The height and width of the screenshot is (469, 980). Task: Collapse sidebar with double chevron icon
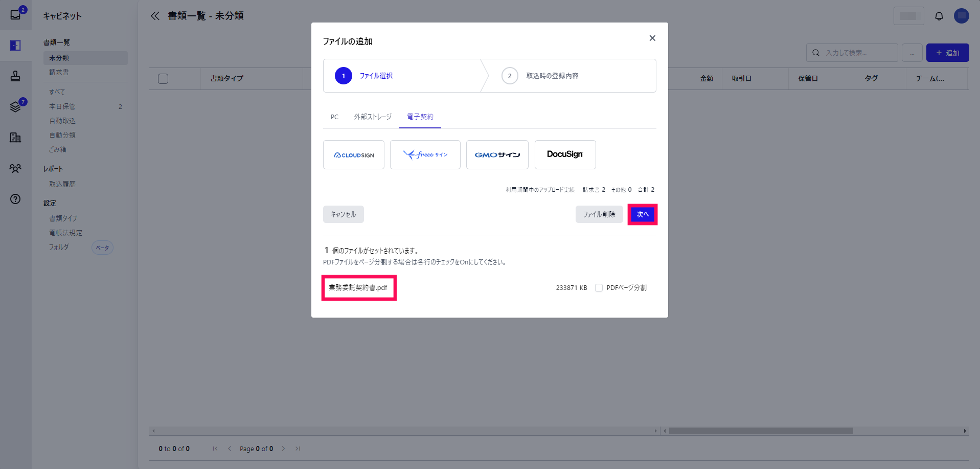(x=155, y=16)
